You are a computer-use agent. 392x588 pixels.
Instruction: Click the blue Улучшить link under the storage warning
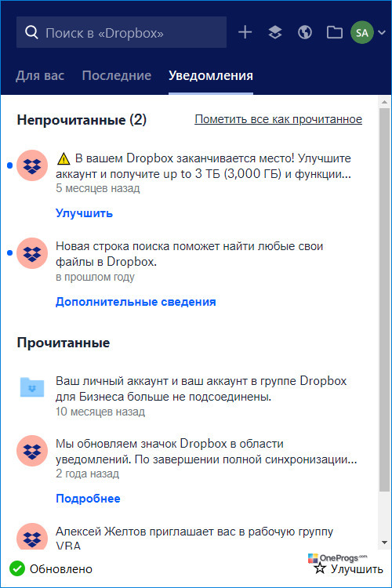click(84, 213)
